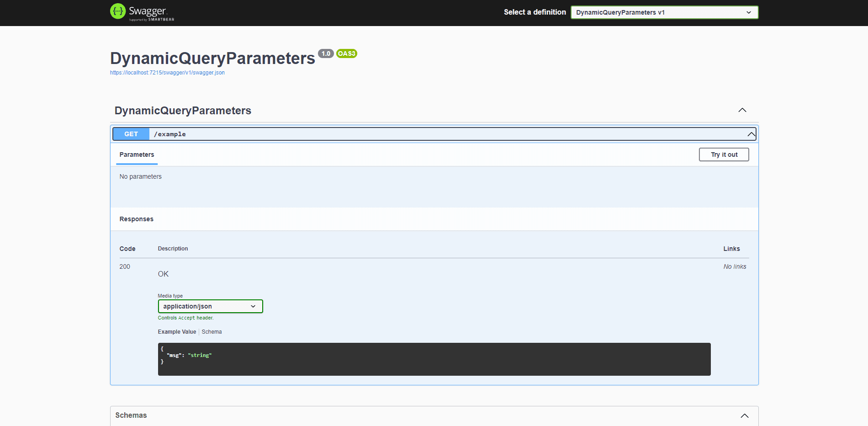Click the 200 response code
The width and height of the screenshot is (868, 426).
pos(124,266)
